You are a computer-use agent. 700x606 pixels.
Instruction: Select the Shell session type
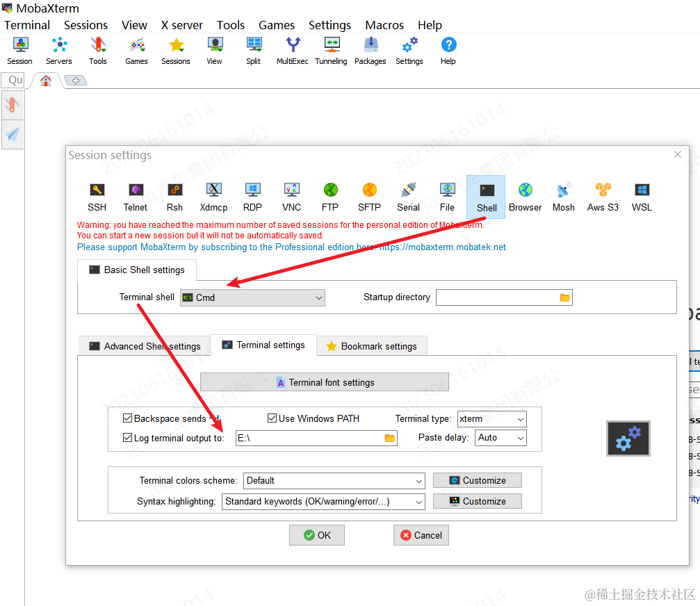pyautogui.click(x=486, y=197)
